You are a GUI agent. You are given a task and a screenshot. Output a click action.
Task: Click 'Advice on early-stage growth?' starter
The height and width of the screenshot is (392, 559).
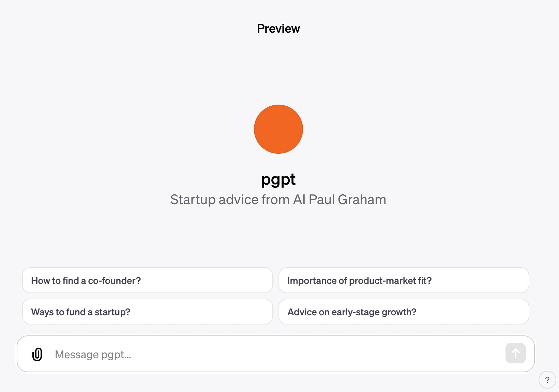point(404,312)
